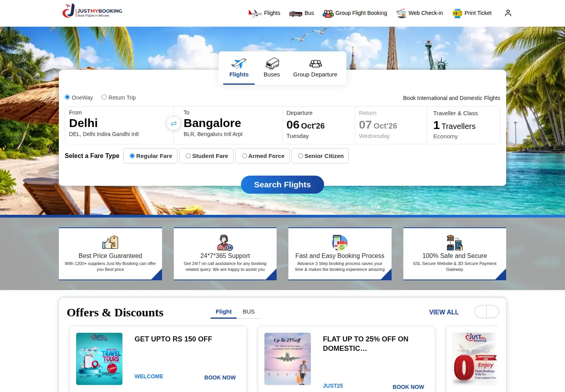Click the bus icon in the header
The image size is (565, 392).
295,14
